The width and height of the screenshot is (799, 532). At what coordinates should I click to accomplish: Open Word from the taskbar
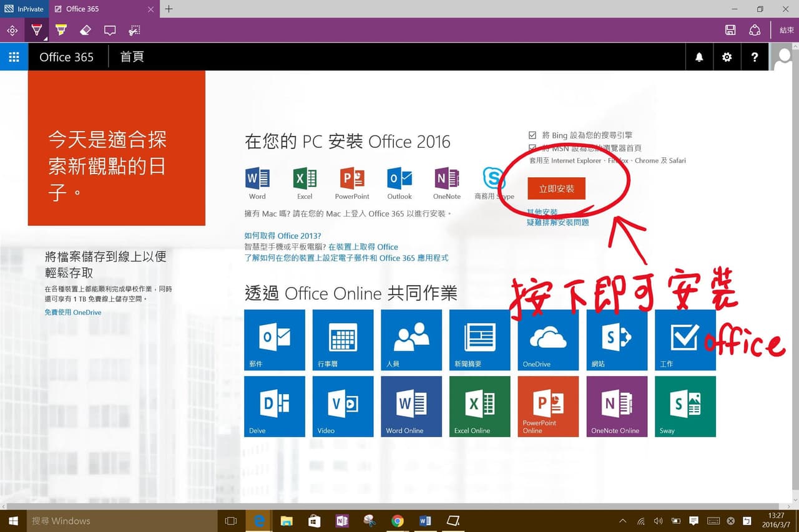425,521
